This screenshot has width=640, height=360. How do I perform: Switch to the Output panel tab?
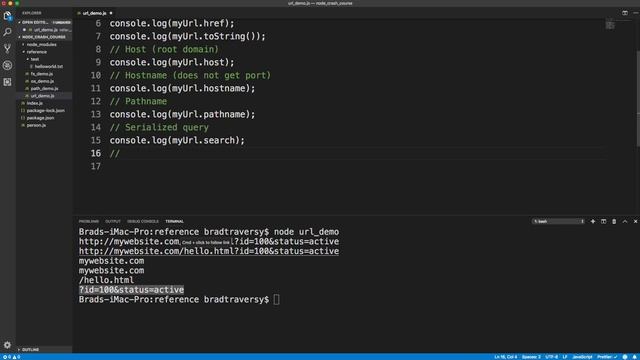(113, 221)
